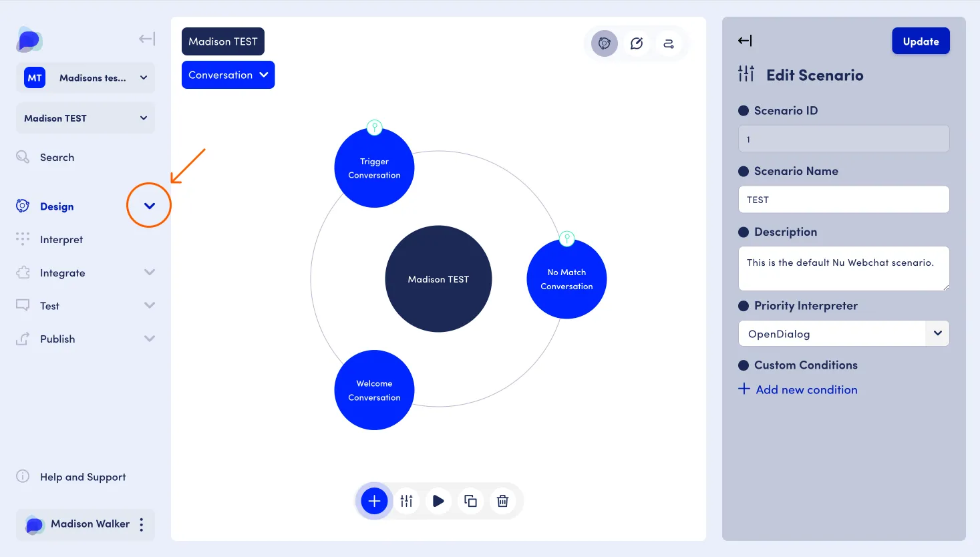Open the Integrate menu item

pos(62,272)
